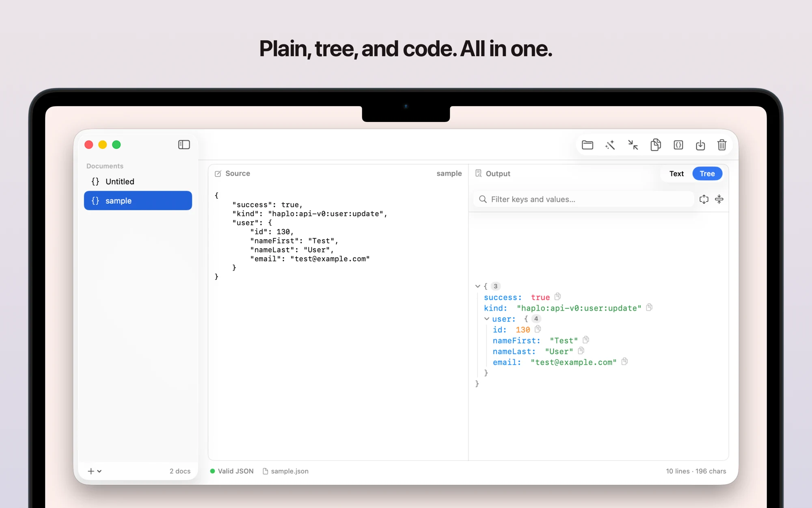
Task: Select the sample document
Action: [138, 201]
